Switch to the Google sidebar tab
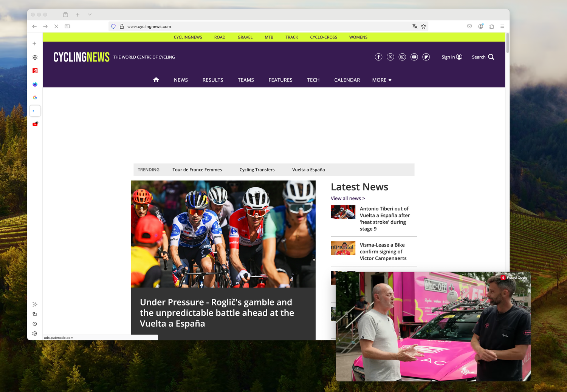 [x=35, y=97]
